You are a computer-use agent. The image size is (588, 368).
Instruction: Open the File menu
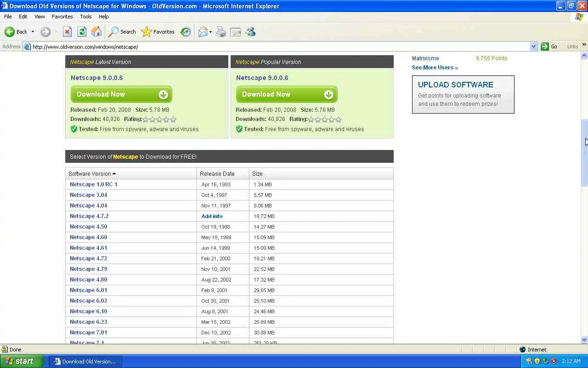pos(8,17)
